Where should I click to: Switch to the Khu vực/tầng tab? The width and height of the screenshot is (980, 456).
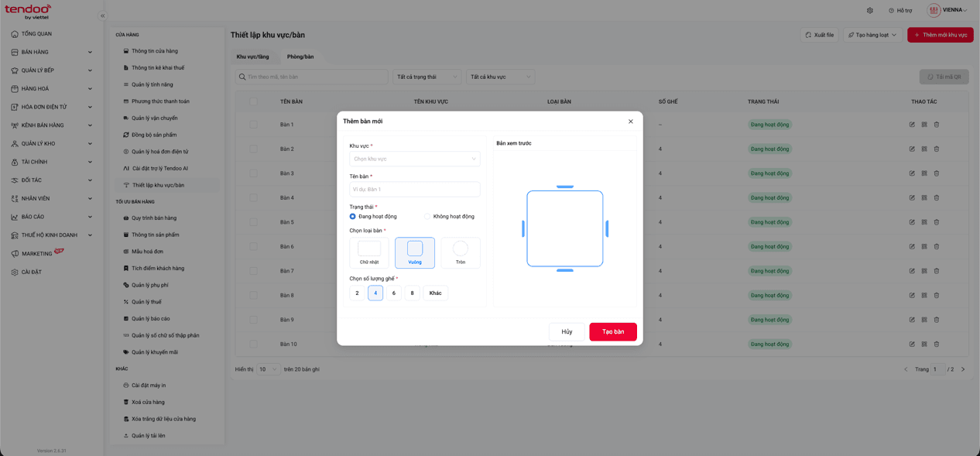pyautogui.click(x=253, y=57)
